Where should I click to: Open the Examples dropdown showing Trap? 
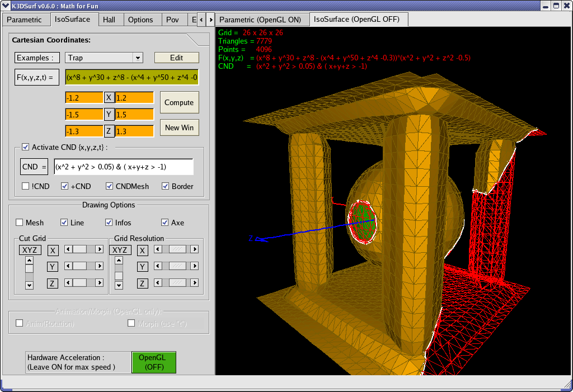coord(104,58)
